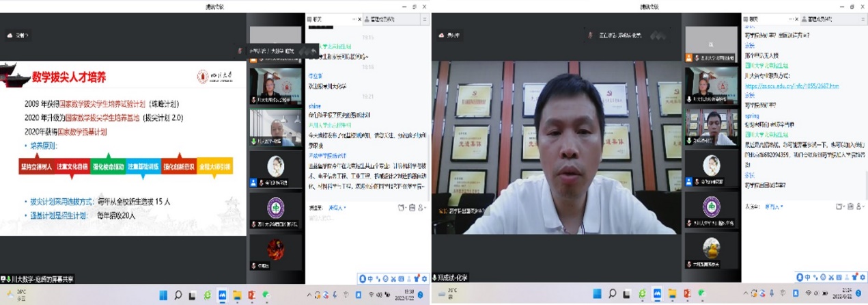Image resolution: width=868 pixels, height=305 pixels.
Task: Click chat message input box in left window
Action: tap(365, 239)
